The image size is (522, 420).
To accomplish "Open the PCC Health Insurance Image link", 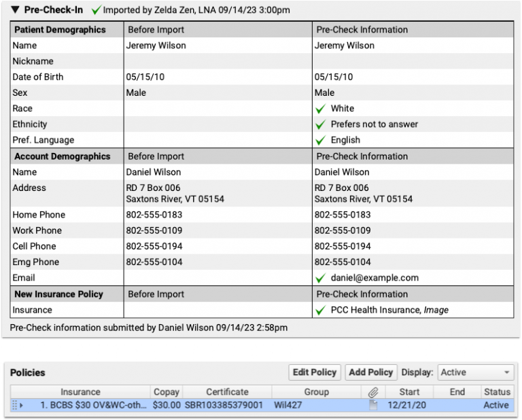I will point(436,311).
